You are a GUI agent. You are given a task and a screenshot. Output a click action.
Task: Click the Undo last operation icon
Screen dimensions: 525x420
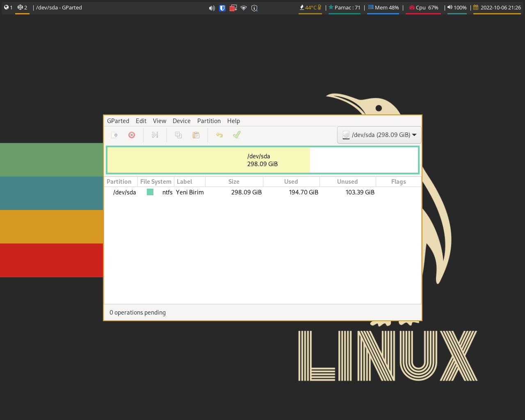tap(219, 135)
